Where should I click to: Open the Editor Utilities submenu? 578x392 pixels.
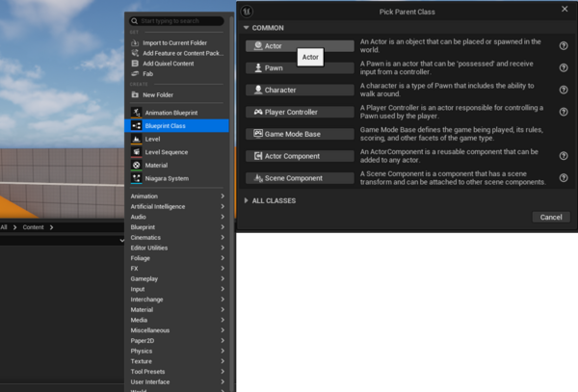[x=177, y=248]
